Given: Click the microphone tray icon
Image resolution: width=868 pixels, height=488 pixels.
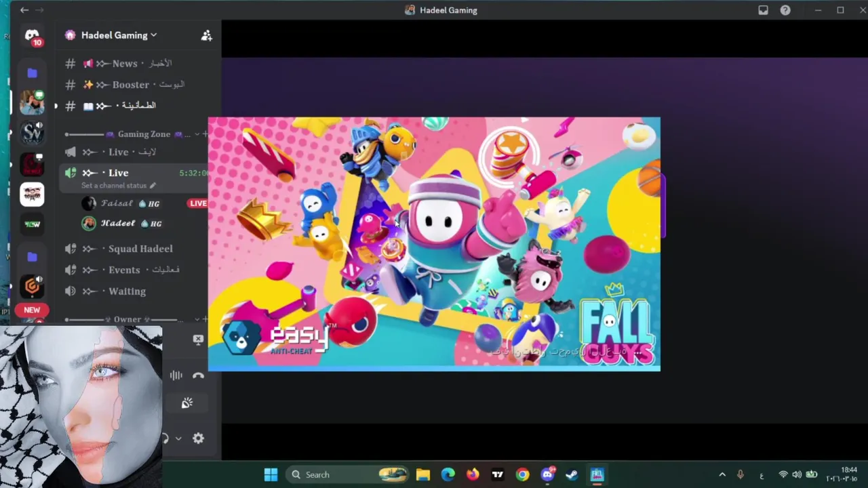Looking at the screenshot, I should pos(741,474).
